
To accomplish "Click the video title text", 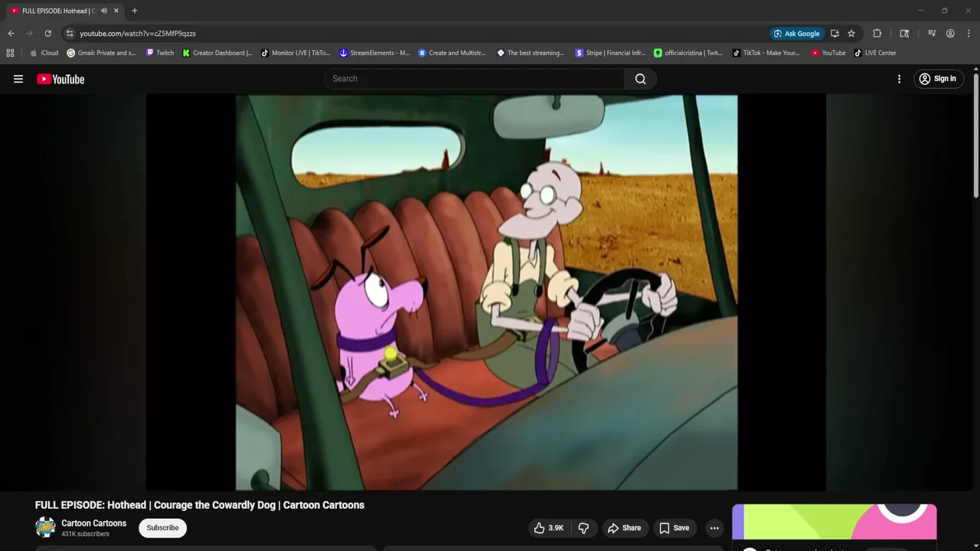I will (x=200, y=505).
